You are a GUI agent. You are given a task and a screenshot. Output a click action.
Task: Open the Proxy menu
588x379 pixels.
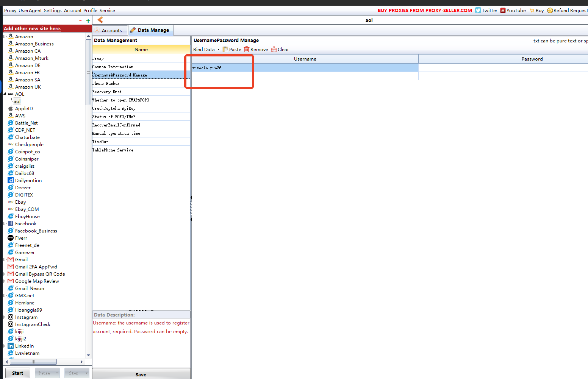[10, 11]
